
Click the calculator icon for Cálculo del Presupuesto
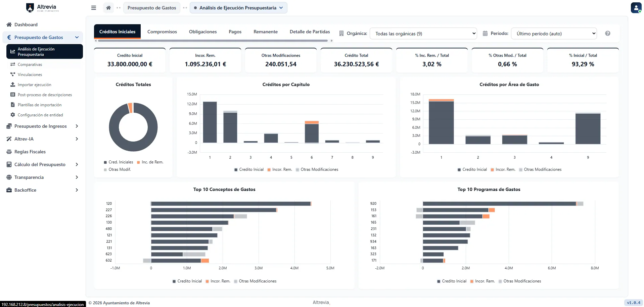tap(9, 164)
